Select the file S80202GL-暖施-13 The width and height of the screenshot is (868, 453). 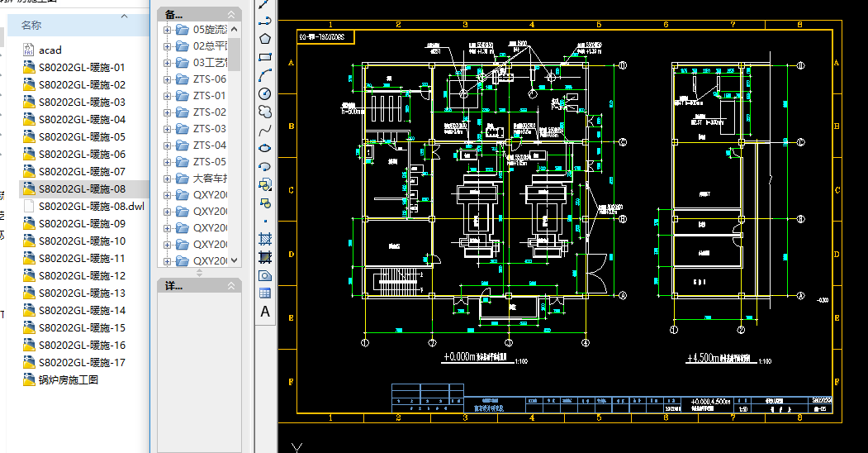82,293
